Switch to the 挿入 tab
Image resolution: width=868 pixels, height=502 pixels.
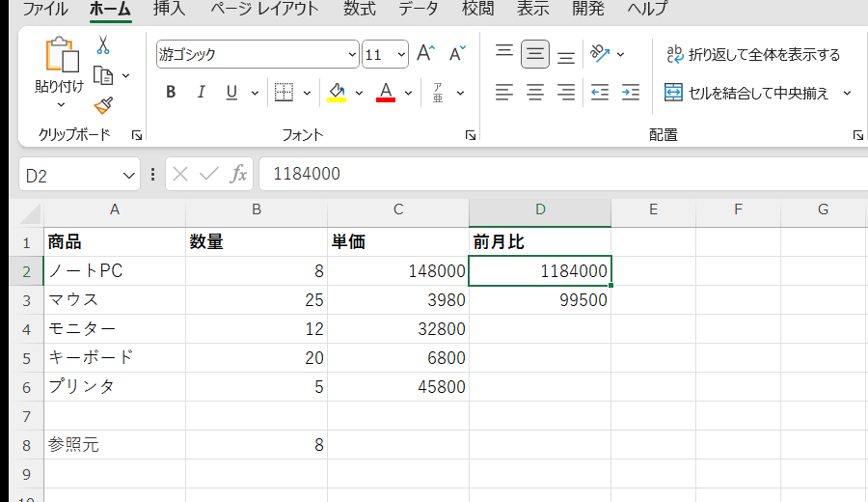point(170,9)
